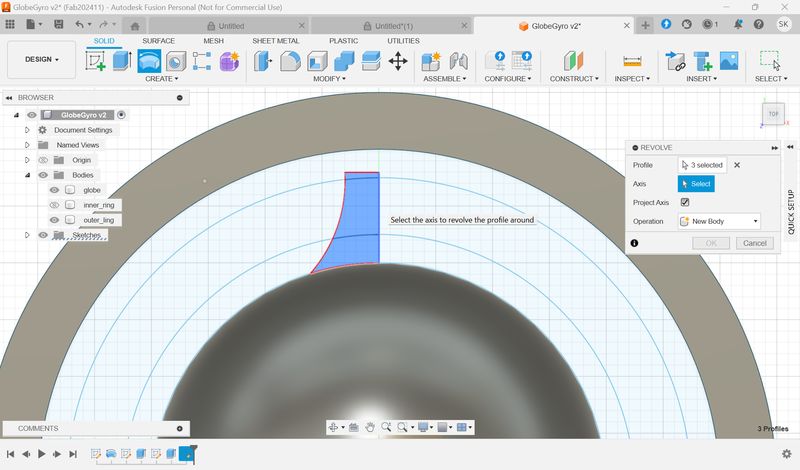Toggle visibility of Sketches folder
The height and width of the screenshot is (470, 800).
(x=43, y=235)
